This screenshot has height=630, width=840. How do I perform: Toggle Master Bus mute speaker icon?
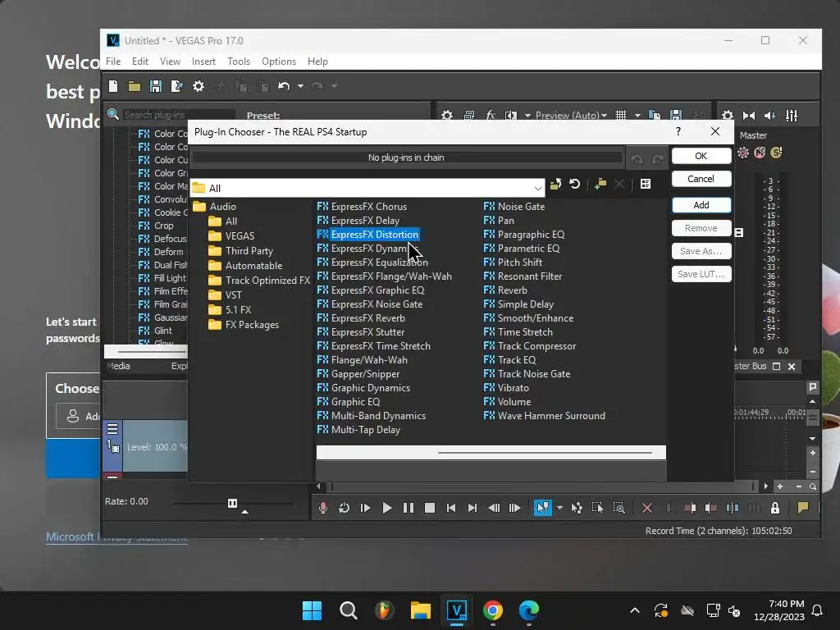click(769, 115)
